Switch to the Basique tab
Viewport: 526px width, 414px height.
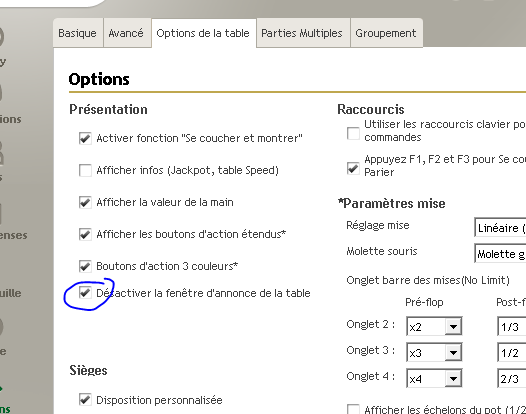click(78, 33)
